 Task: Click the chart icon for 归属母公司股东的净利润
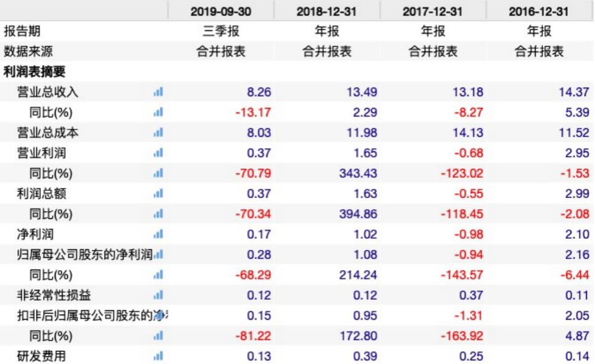(x=158, y=254)
